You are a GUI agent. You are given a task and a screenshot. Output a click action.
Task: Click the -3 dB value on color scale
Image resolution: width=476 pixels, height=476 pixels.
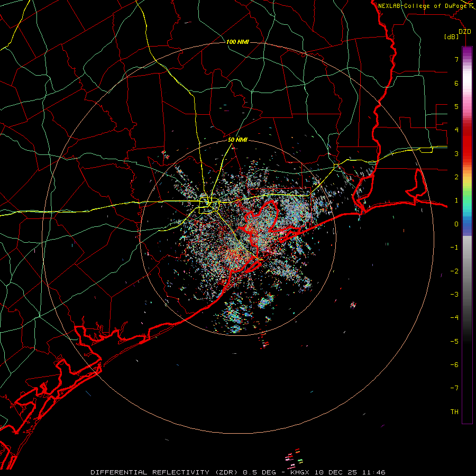click(x=454, y=295)
